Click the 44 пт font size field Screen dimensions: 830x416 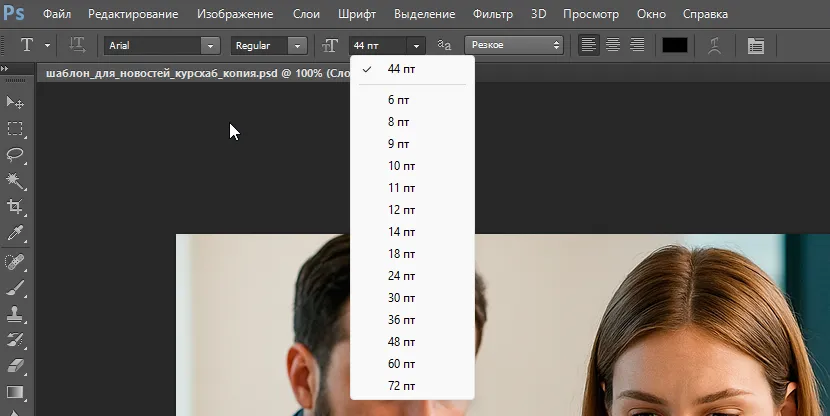(378, 46)
